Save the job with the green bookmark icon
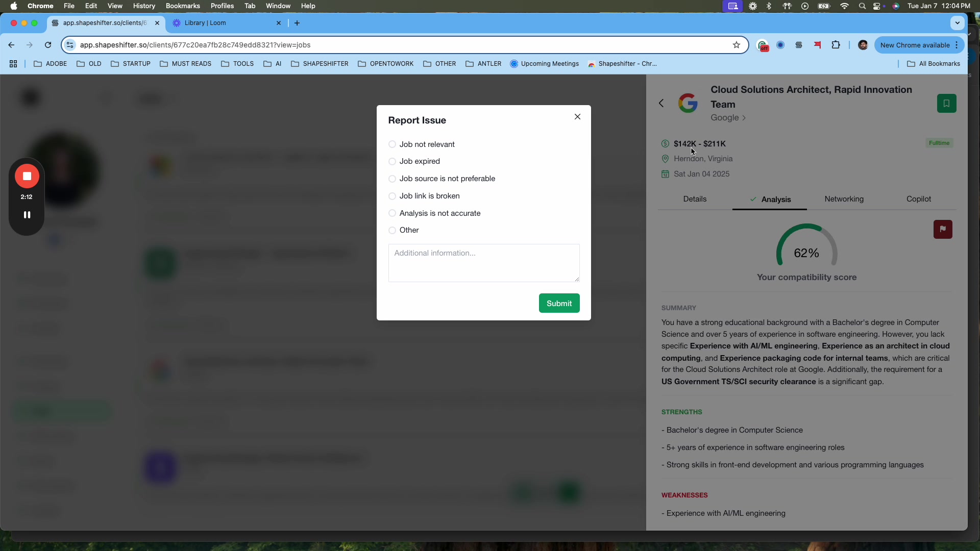The image size is (980, 551). tap(947, 103)
